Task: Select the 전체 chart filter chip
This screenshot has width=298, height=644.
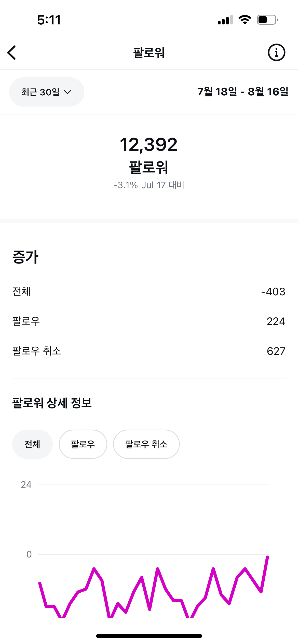Action: coord(32,444)
